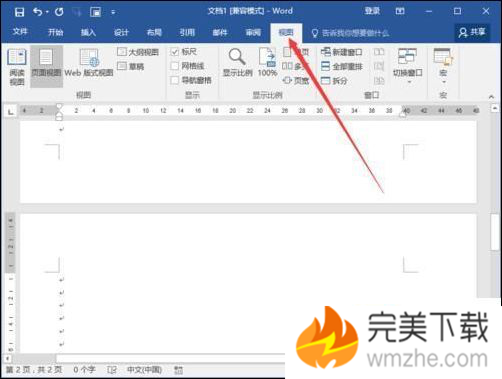
Task: Switch to the 布局 Layout tab
Action: 154,32
